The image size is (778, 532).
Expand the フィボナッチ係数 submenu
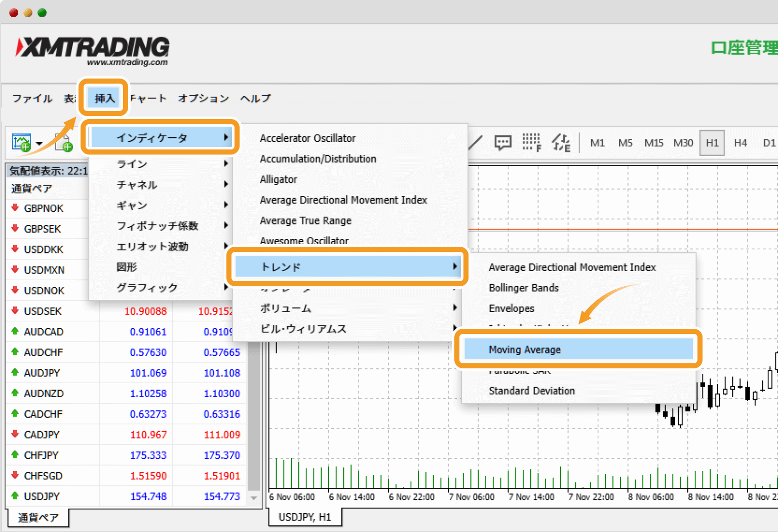click(160, 225)
